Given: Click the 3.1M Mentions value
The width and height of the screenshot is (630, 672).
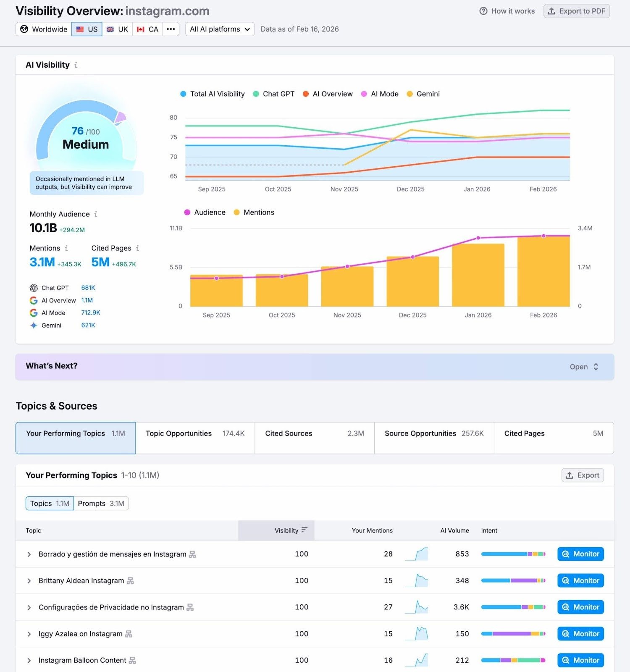Looking at the screenshot, I should tap(42, 262).
